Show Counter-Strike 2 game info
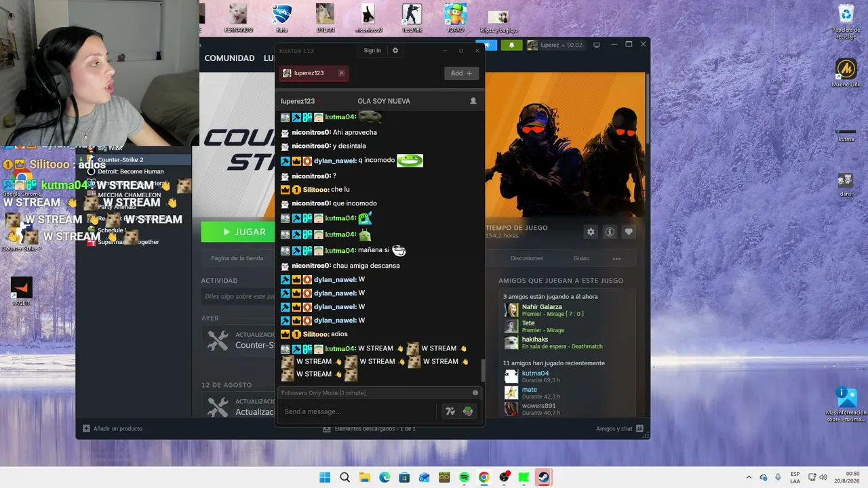The height and width of the screenshot is (488, 868). click(x=610, y=232)
